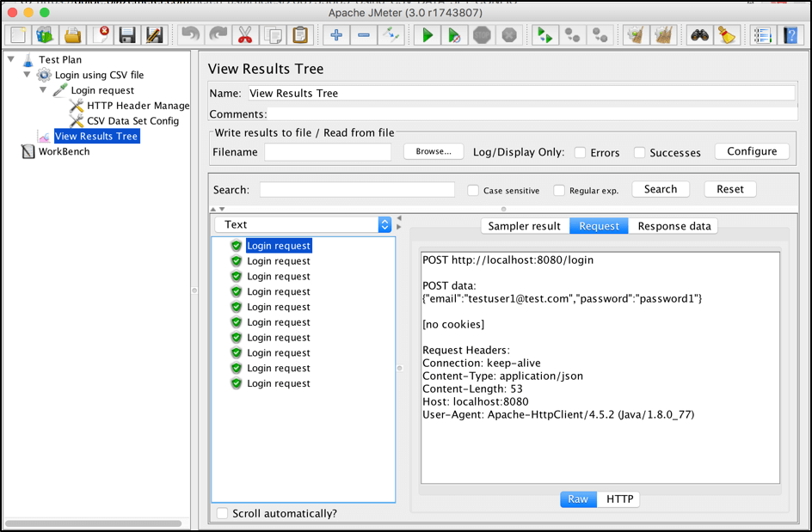Open Help with the question mark icon
This screenshot has height=532, width=812.
coord(790,35)
